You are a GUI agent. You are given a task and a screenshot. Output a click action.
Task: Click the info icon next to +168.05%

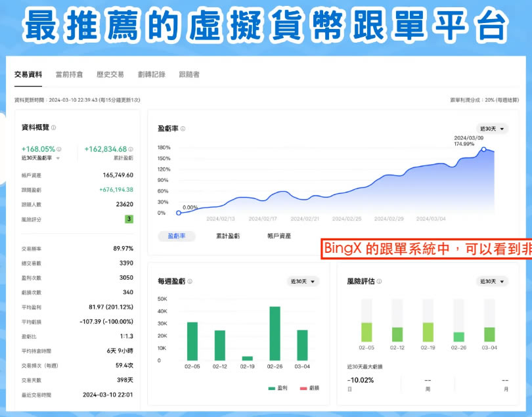coord(58,149)
